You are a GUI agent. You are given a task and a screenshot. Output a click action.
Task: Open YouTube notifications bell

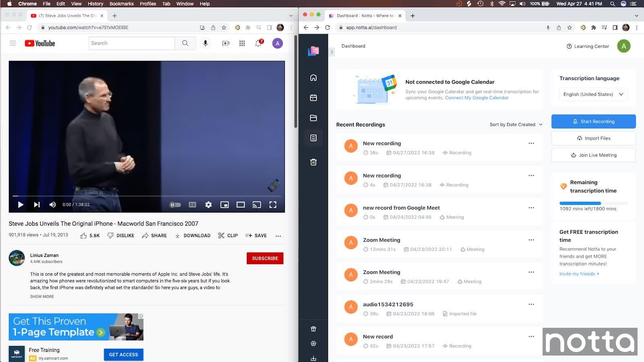[259, 43]
